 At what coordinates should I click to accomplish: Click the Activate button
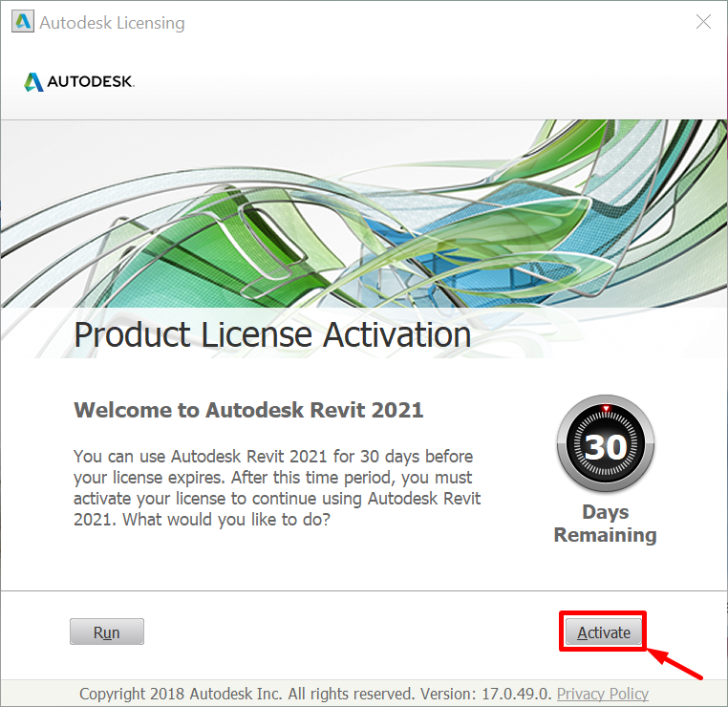603,632
